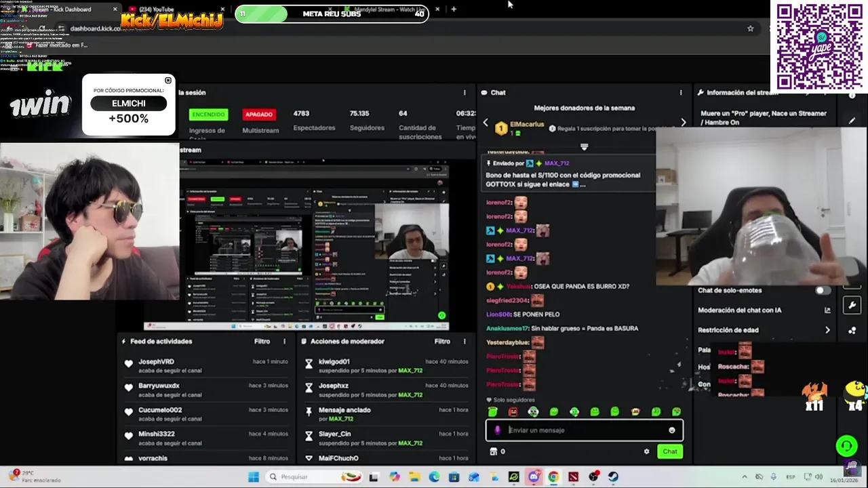Viewport: 868px width, 488px height.
Task: Click the pin icon beside Mensaje anclado
Action: click(309, 412)
